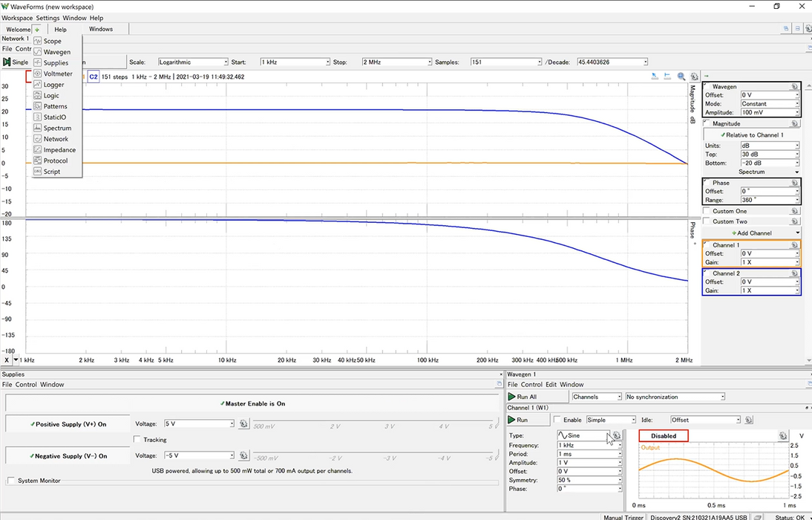Screen dimensions: 812x520
Task: Open the Wavegen Type Sine dropdown
Action: (x=583, y=435)
